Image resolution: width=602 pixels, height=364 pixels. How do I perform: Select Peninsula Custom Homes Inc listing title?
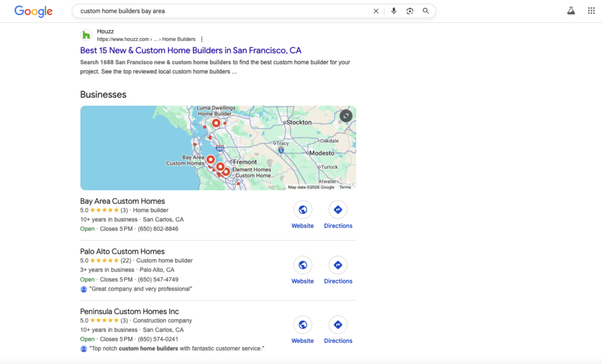(x=129, y=311)
